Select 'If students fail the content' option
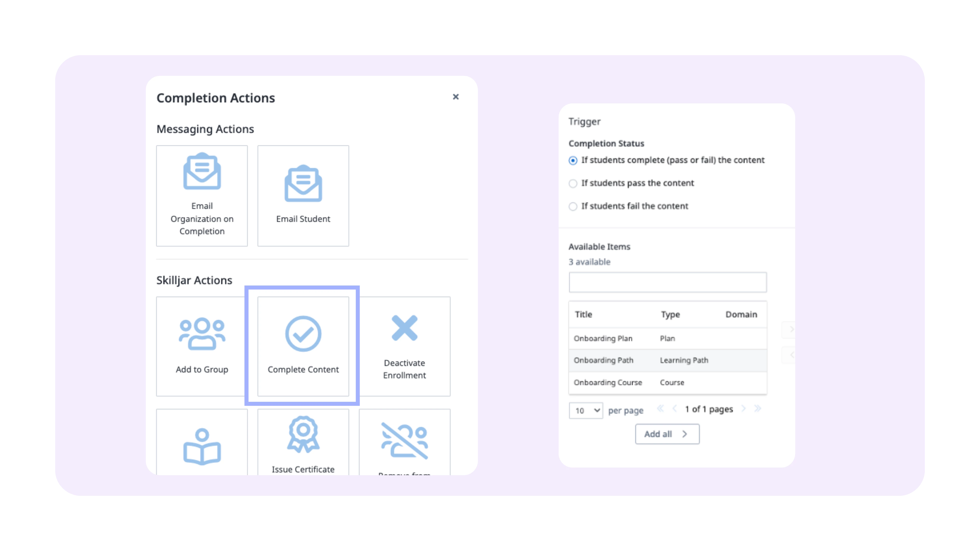Image resolution: width=980 pixels, height=551 pixels. [573, 206]
